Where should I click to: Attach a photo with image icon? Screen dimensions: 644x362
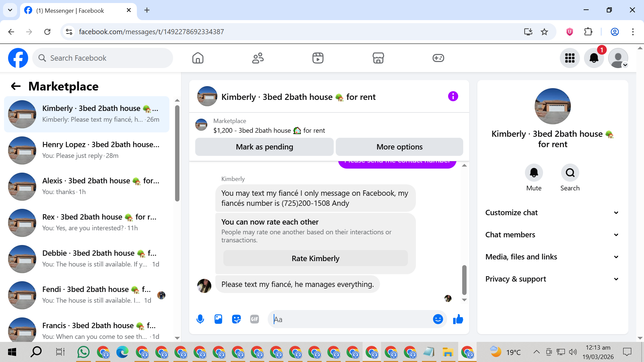[x=218, y=319]
